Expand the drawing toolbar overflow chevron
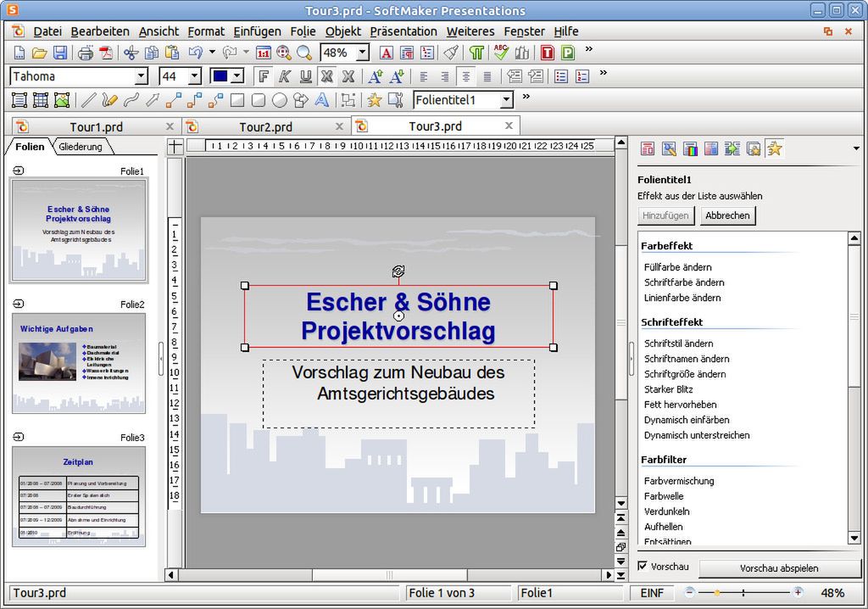This screenshot has height=609, width=868. click(526, 97)
